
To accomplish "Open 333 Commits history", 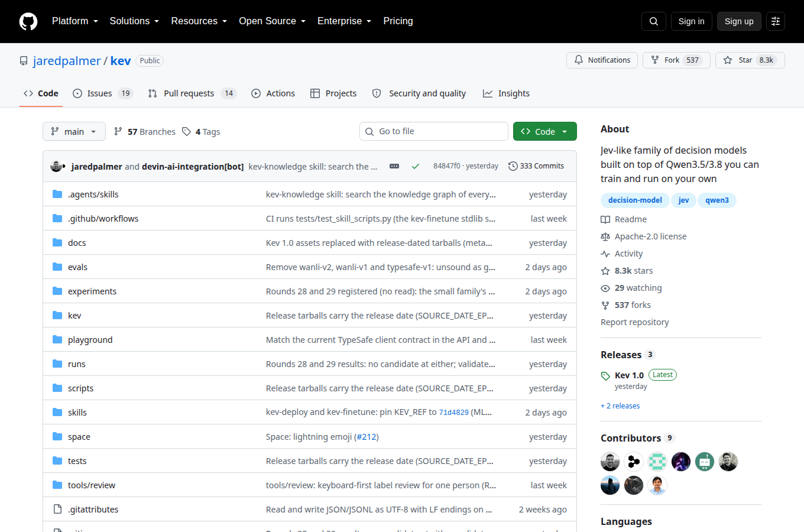I will (536, 166).
